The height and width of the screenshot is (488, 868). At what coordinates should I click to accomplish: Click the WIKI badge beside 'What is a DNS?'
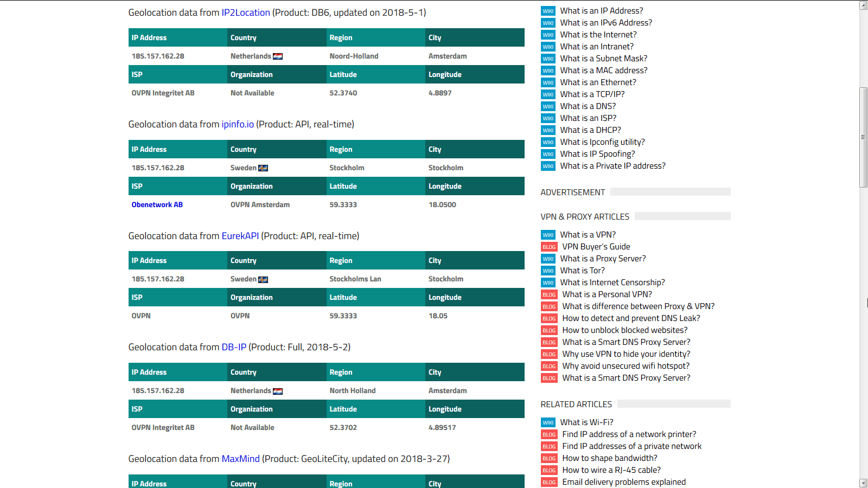coord(548,106)
